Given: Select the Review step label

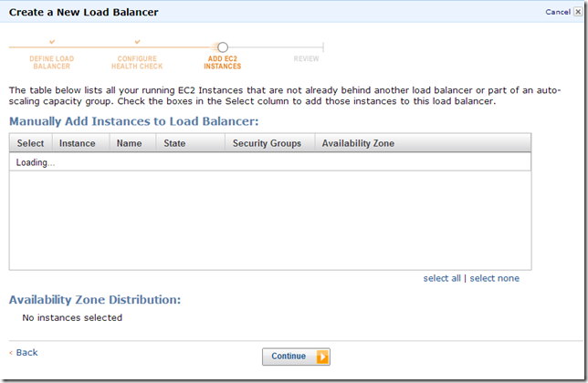Looking at the screenshot, I should point(306,58).
